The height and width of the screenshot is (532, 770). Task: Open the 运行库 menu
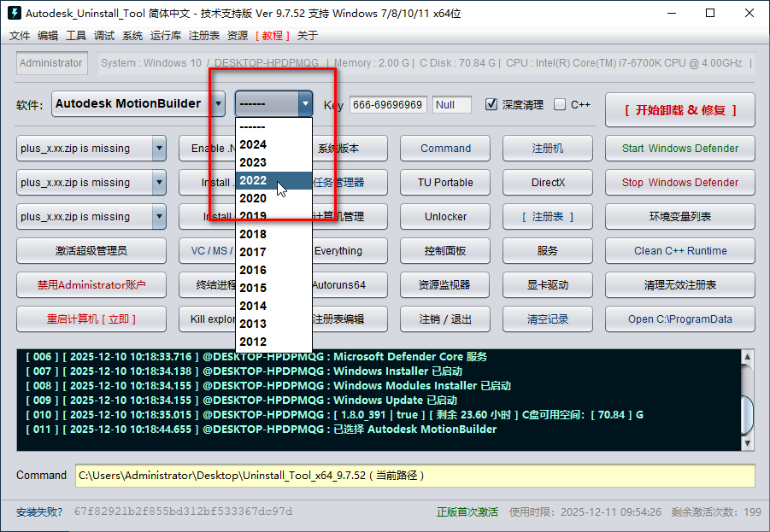tap(166, 35)
